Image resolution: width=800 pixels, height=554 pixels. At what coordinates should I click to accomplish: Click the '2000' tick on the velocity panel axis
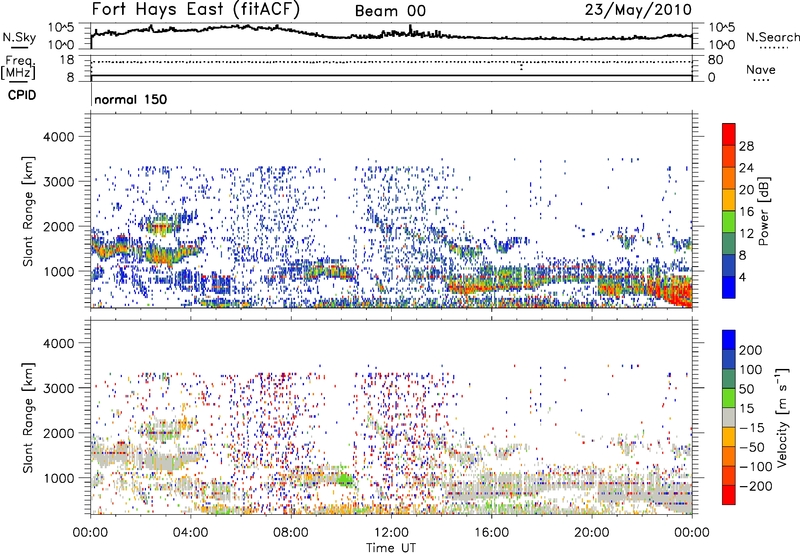[x=58, y=433]
